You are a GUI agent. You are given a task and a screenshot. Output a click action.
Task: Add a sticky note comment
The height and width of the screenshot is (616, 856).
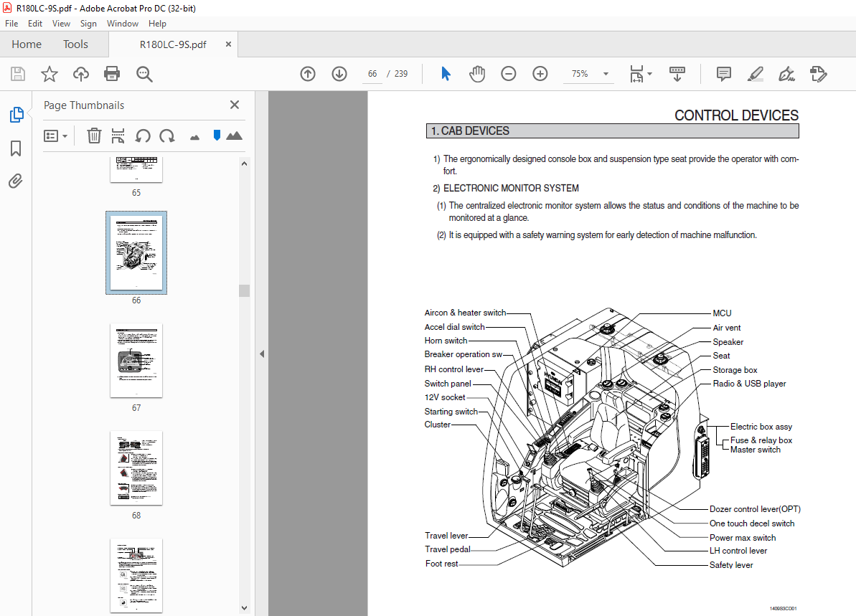click(724, 74)
